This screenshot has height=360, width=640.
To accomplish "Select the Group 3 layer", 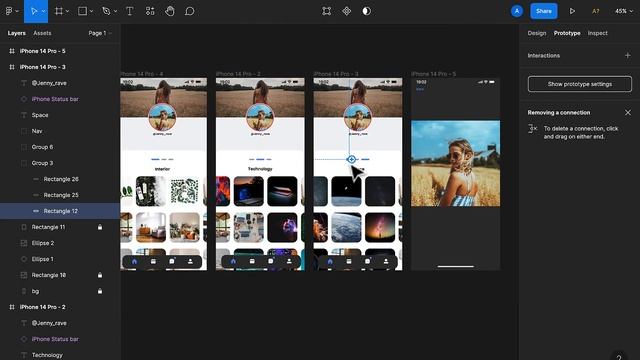I will tap(60, 163).
